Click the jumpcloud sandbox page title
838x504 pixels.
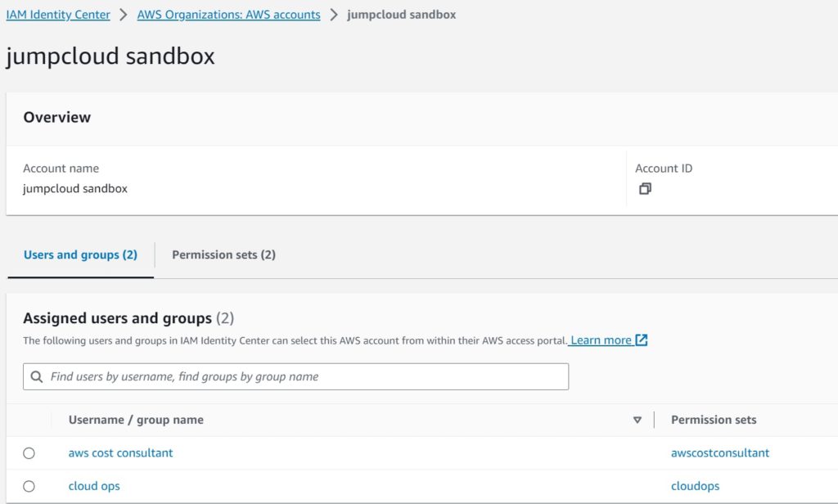click(110, 56)
